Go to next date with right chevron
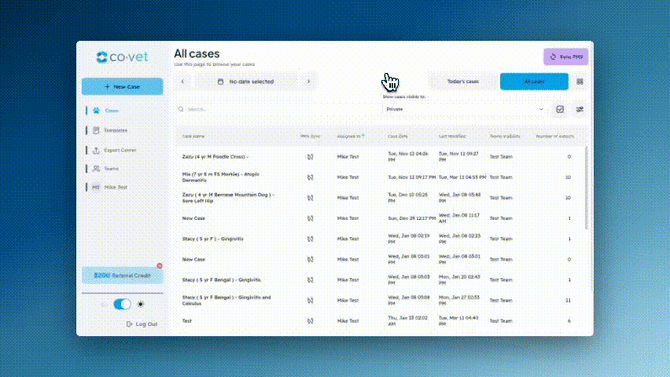This screenshot has width=670, height=377. pos(309,81)
